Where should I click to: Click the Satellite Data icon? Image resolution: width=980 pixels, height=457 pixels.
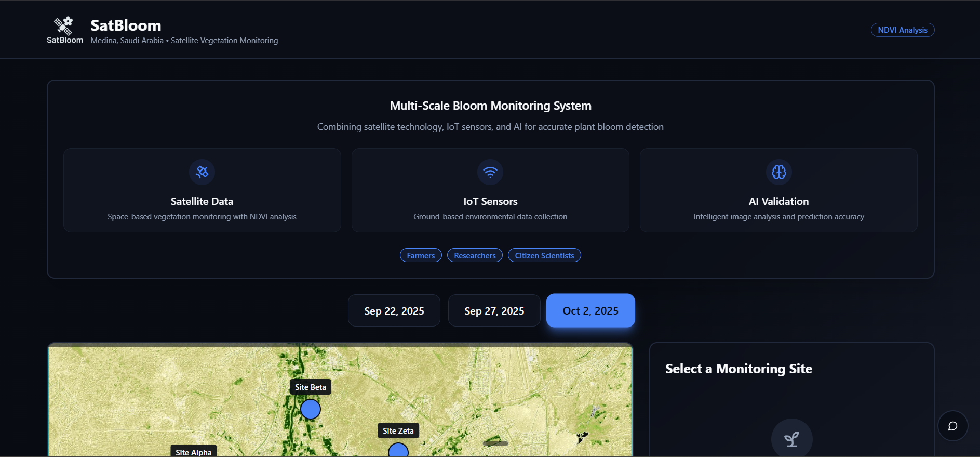tap(202, 172)
